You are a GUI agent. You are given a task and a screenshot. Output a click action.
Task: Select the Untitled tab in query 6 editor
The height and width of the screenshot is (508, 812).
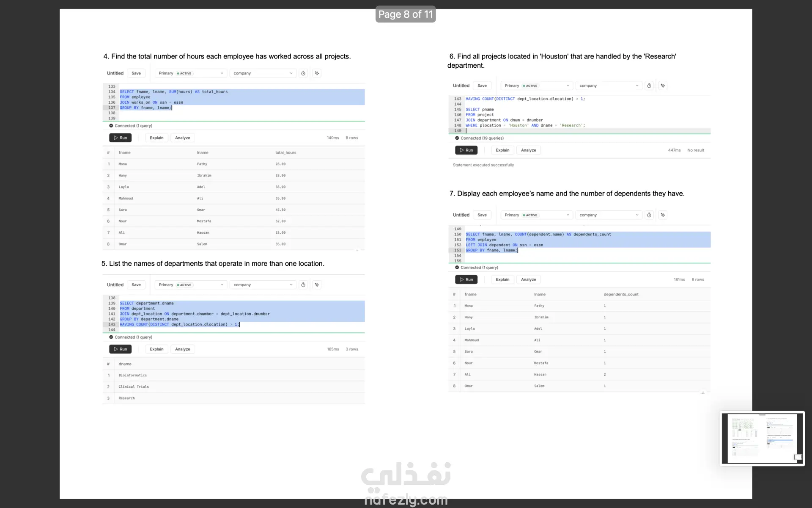[x=461, y=86]
